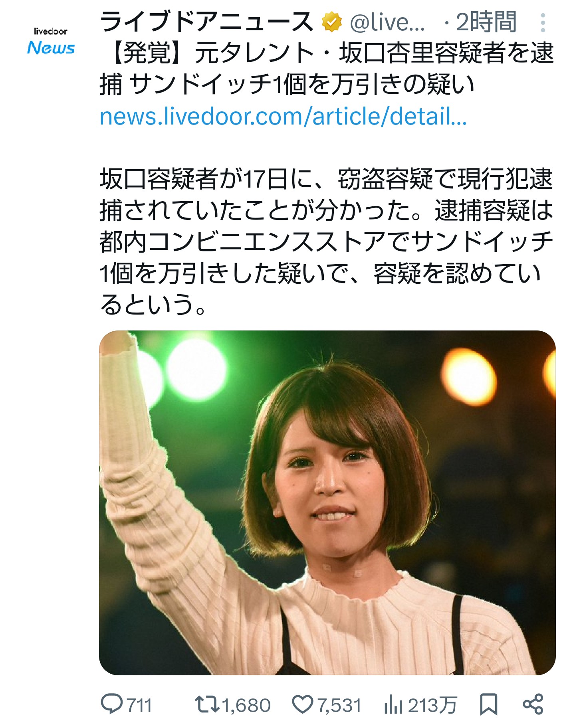Click the tweet body paragraph text
The width and height of the screenshot is (575, 728).
326,241
